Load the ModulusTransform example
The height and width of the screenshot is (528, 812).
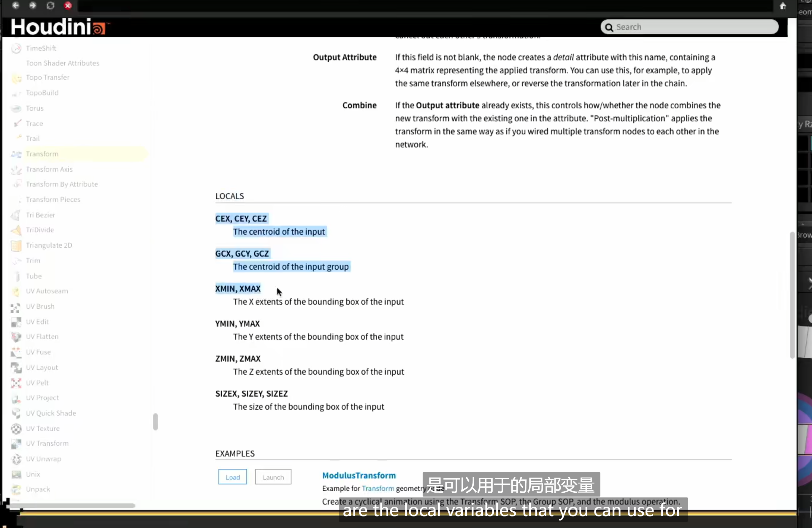coord(232,477)
